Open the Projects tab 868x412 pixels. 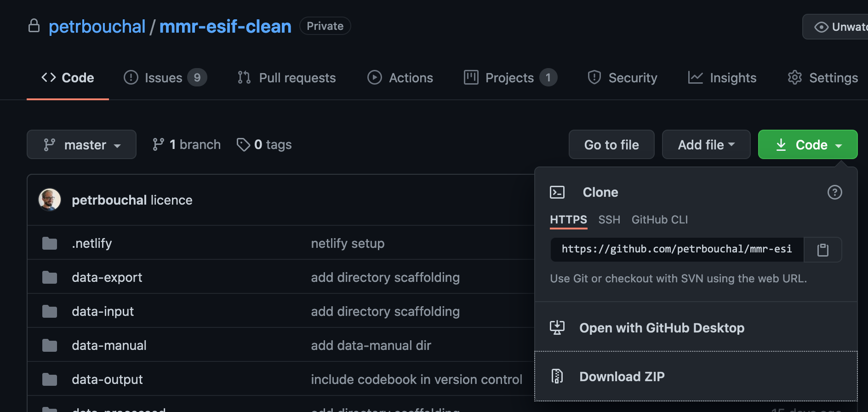(x=510, y=78)
